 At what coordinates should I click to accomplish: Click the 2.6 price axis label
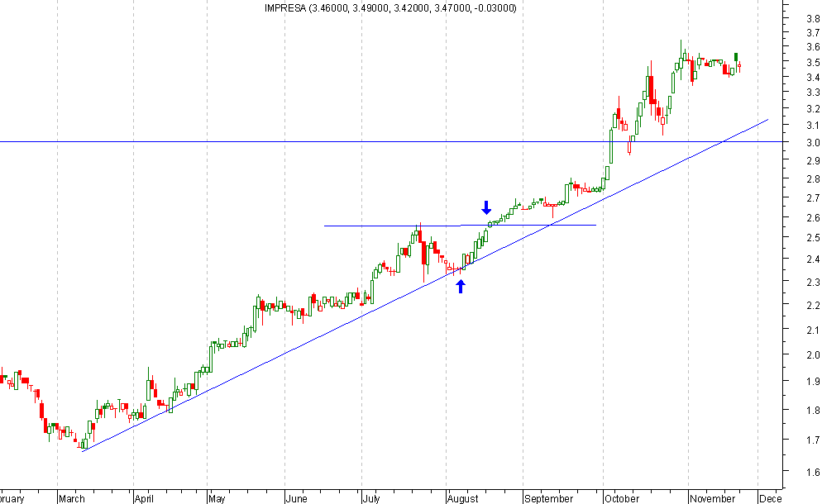point(813,218)
